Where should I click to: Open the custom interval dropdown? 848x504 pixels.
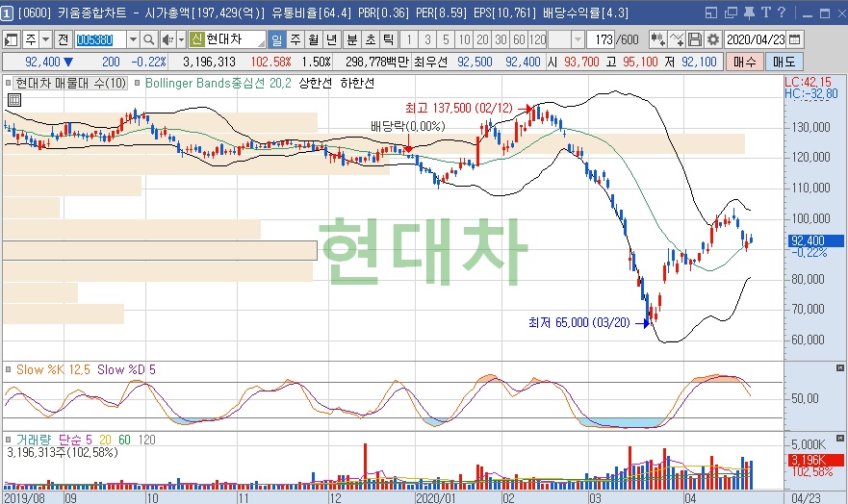tap(578, 39)
